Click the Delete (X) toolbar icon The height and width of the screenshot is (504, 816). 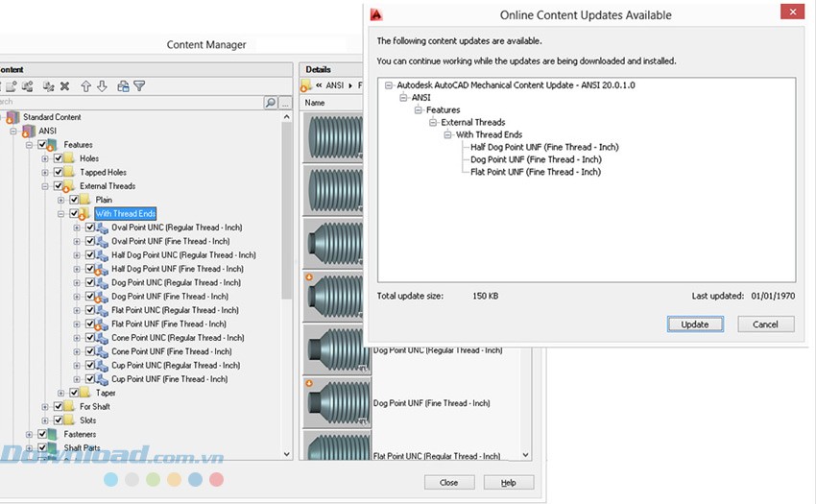64,86
